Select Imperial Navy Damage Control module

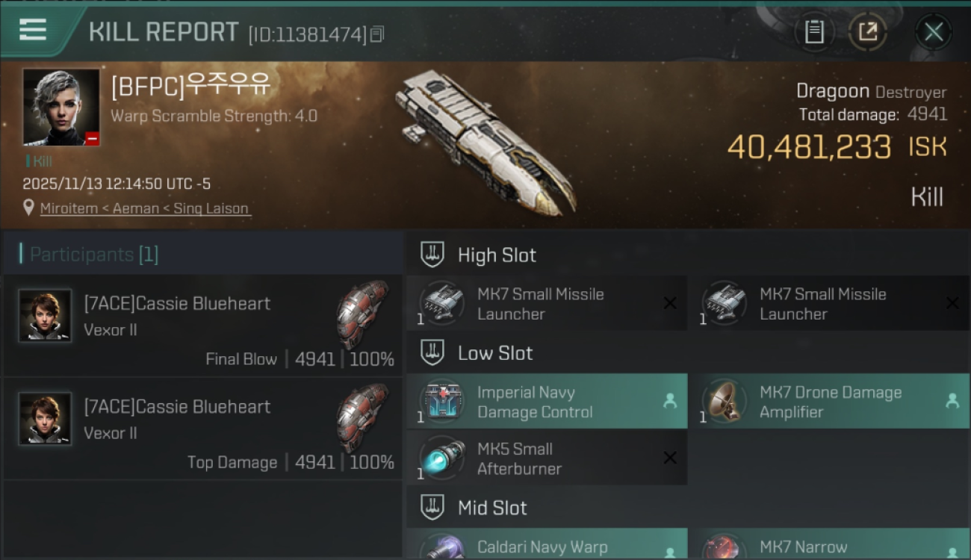(547, 401)
